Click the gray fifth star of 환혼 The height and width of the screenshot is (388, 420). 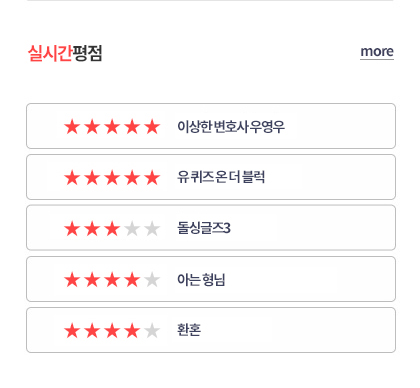pos(152,331)
